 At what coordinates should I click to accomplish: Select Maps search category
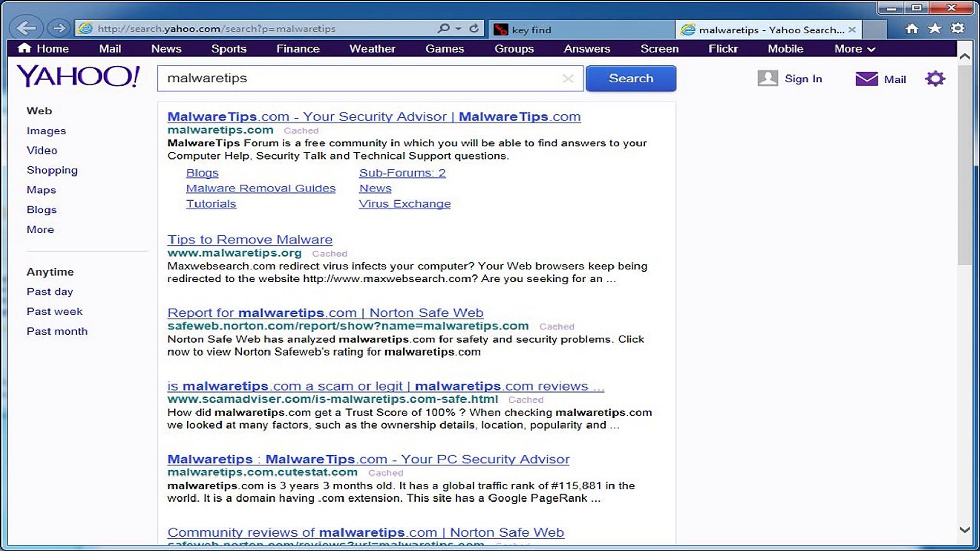pyautogui.click(x=41, y=190)
